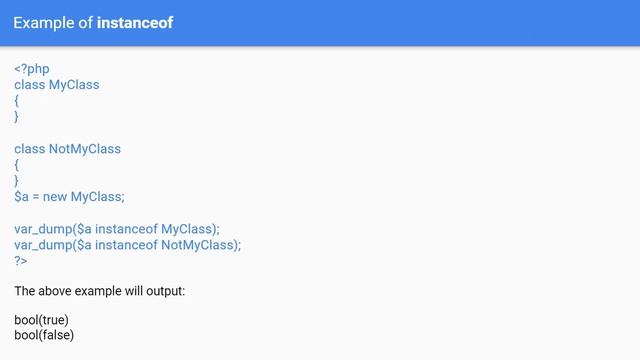The image size is (640, 360).
Task: Click the 'Example of' words in blue header
Action: click(x=53, y=23)
